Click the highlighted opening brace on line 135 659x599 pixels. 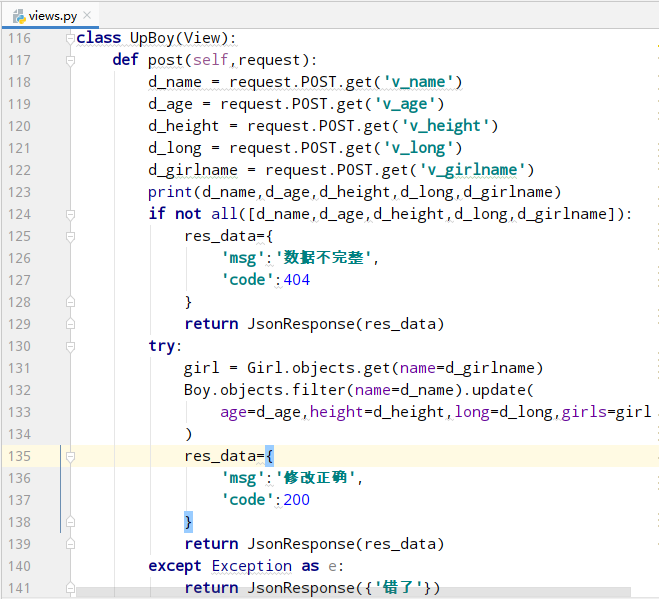pyautogui.click(x=269, y=456)
